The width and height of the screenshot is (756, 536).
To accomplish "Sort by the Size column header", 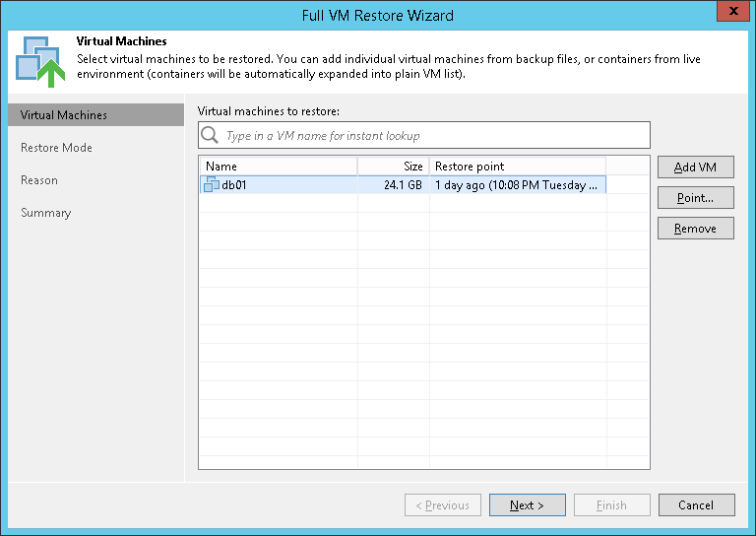I will point(394,167).
